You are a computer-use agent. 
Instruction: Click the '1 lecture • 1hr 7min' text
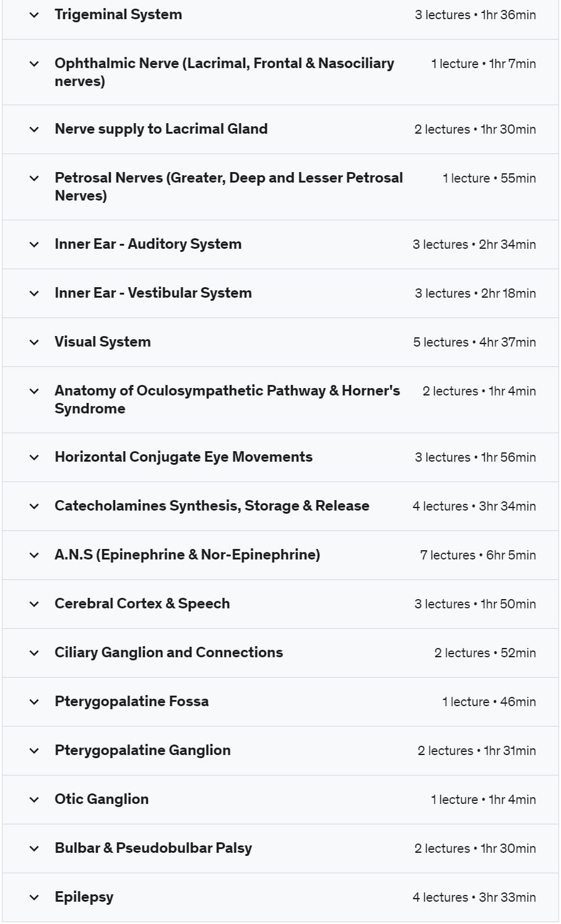coord(484,64)
